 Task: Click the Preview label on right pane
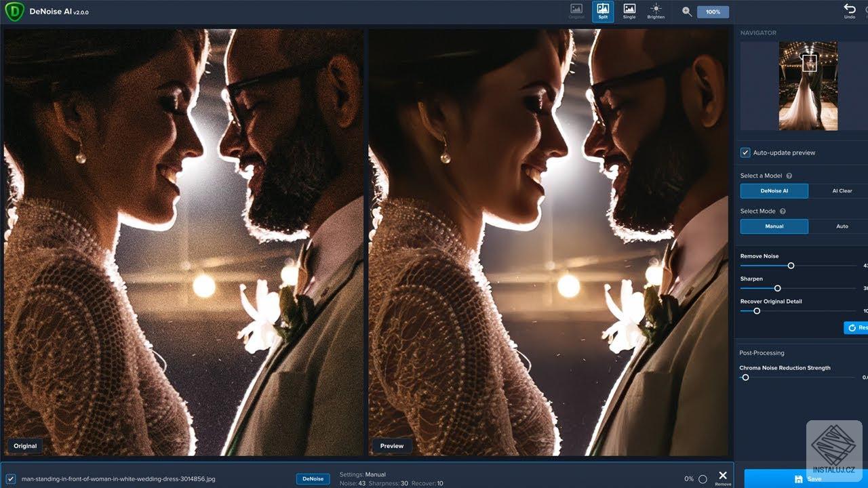[x=392, y=445]
